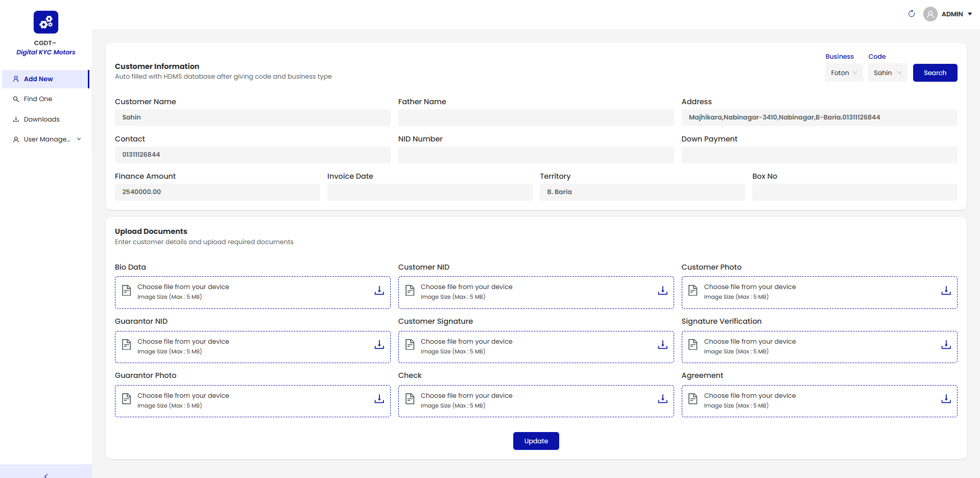
Task: Click upload arrow icon for Agreement
Action: tap(946, 399)
